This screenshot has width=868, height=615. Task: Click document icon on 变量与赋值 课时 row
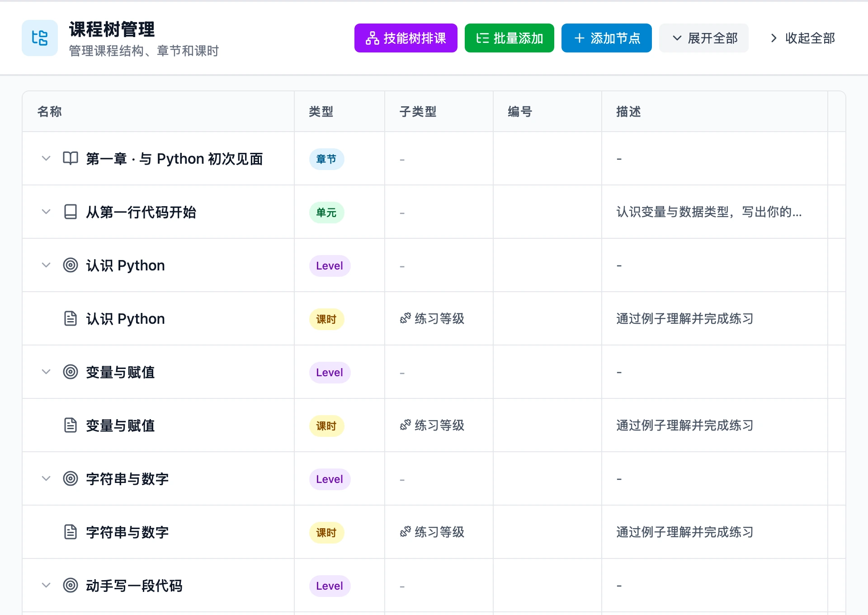pyautogui.click(x=71, y=425)
